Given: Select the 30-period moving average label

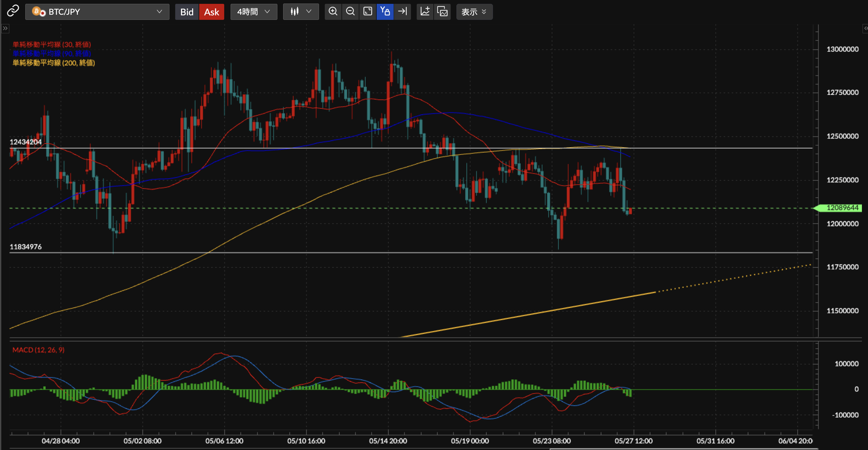Looking at the screenshot, I should (52, 44).
